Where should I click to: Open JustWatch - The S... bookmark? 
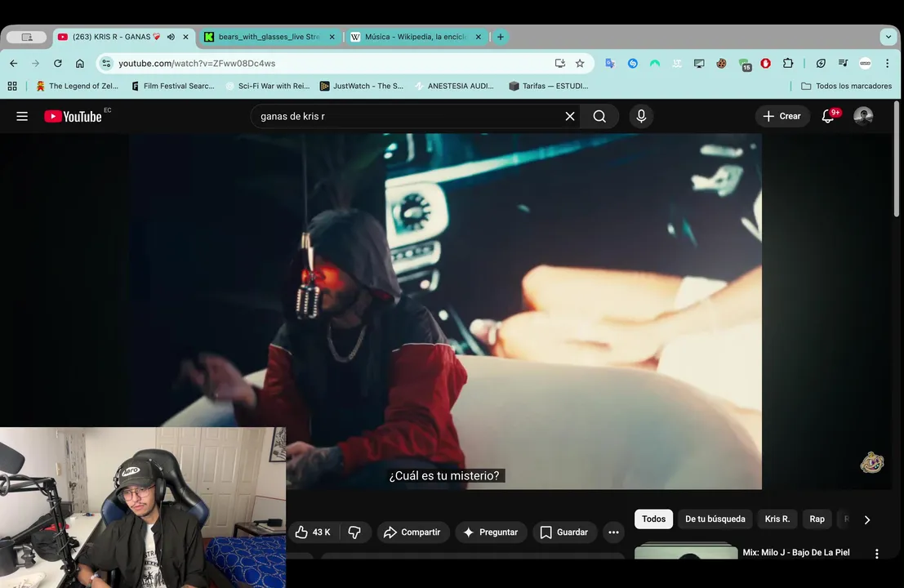[x=362, y=86]
